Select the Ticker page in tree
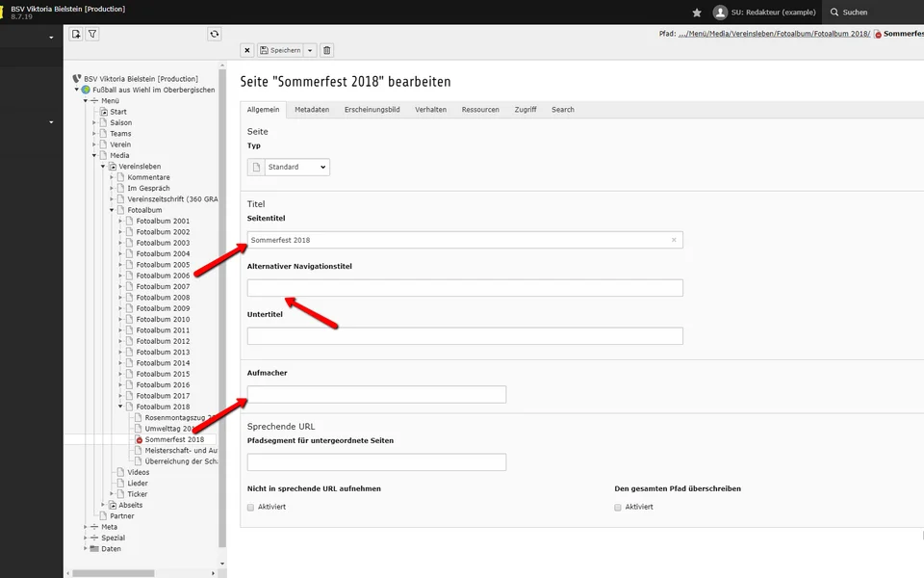 (x=138, y=494)
